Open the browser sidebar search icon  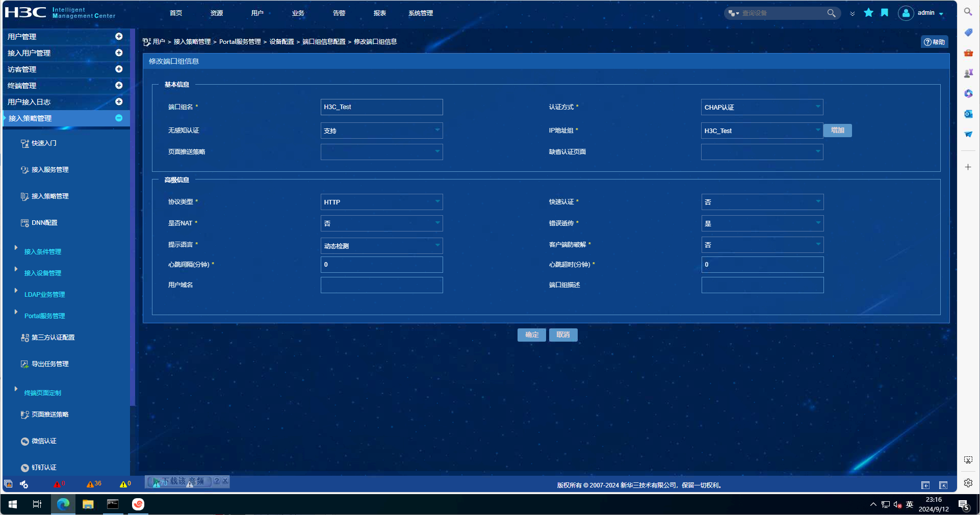coord(968,12)
